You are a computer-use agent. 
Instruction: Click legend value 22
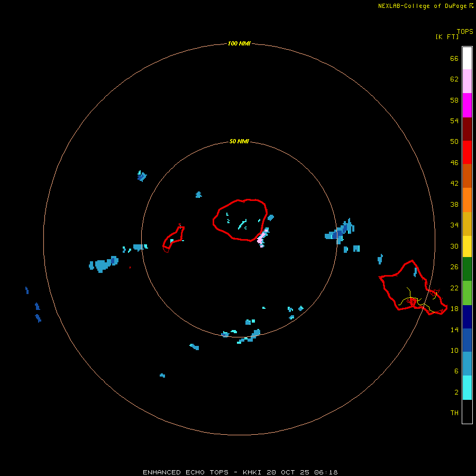pyautogui.click(x=454, y=288)
